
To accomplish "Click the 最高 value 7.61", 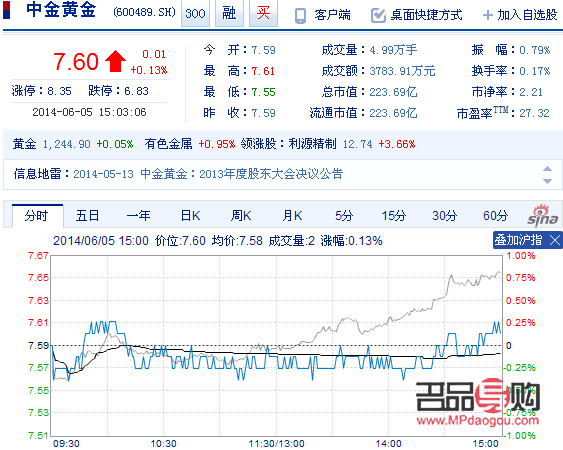I will pos(263,71).
